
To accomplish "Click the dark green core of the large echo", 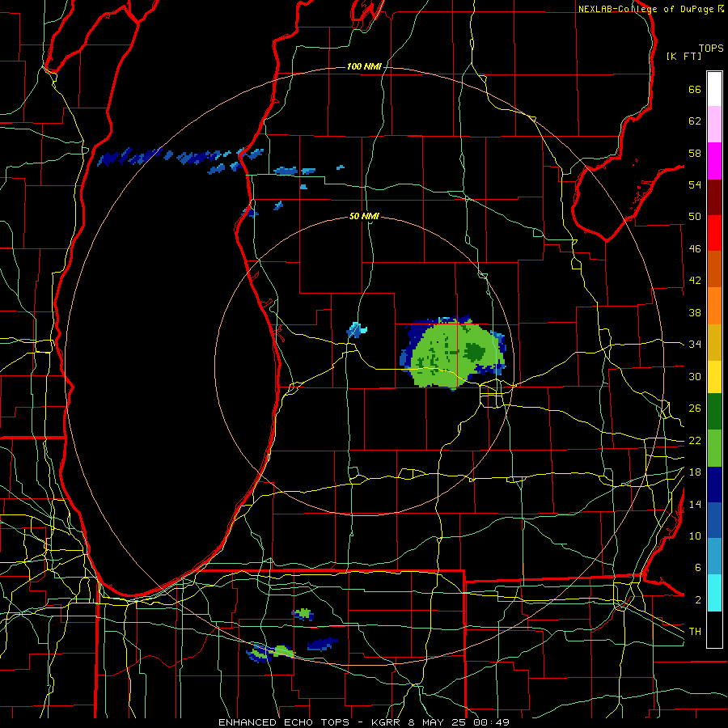I will [x=474, y=353].
